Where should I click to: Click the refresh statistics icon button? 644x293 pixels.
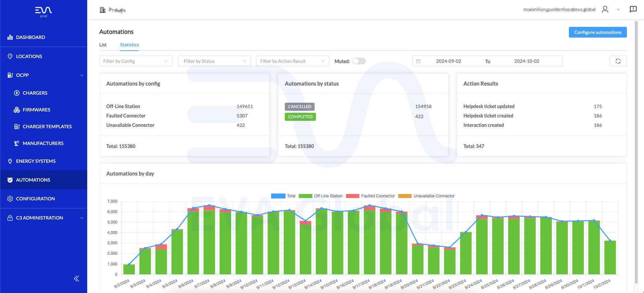coord(618,61)
